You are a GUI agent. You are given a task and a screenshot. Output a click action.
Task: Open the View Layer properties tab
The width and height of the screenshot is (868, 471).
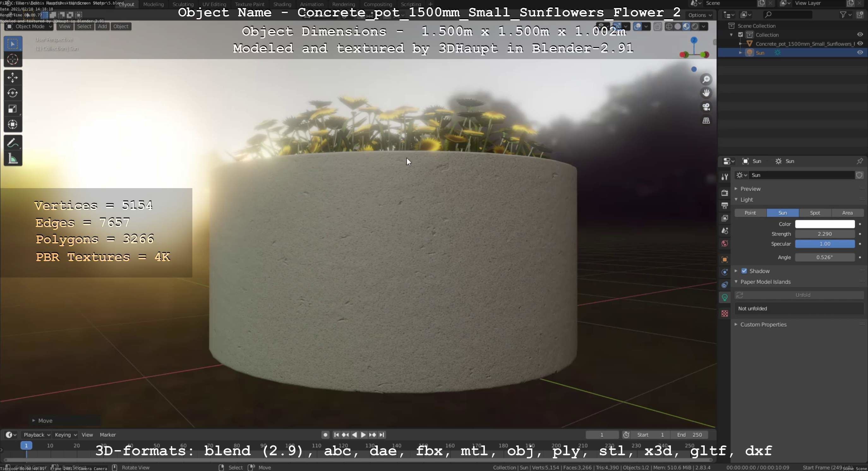coord(725,218)
